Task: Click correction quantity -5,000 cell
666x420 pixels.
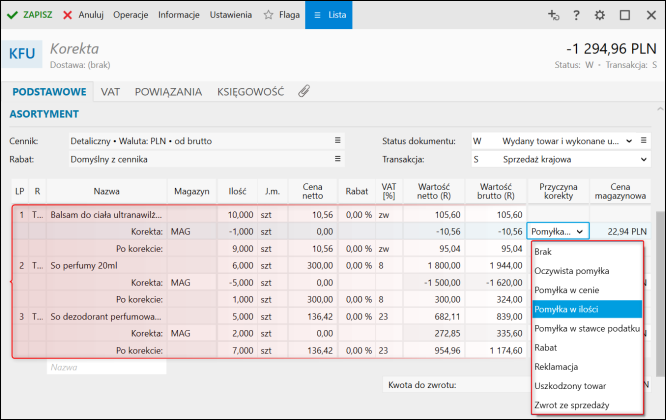Action: pos(237,283)
